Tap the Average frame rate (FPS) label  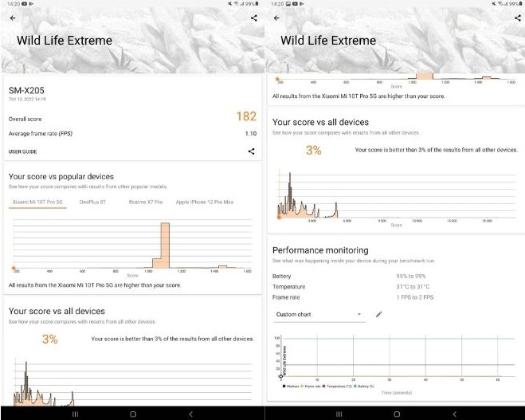[41, 134]
